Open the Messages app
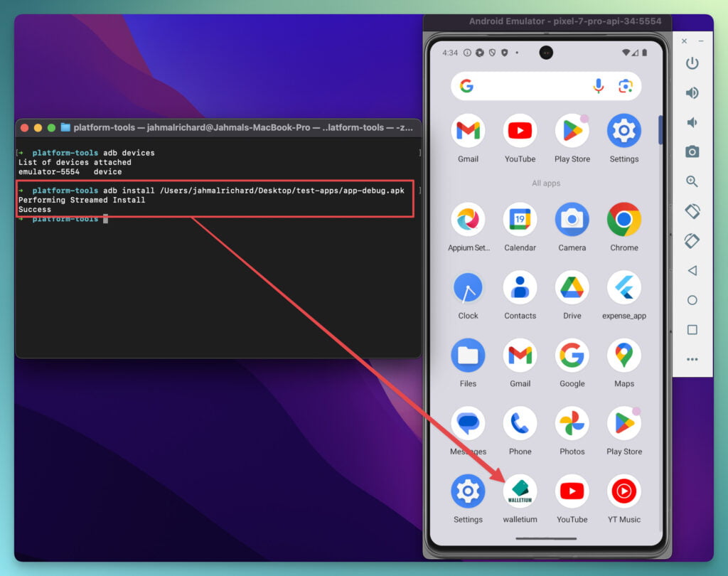The image size is (728, 576). pyautogui.click(x=468, y=424)
